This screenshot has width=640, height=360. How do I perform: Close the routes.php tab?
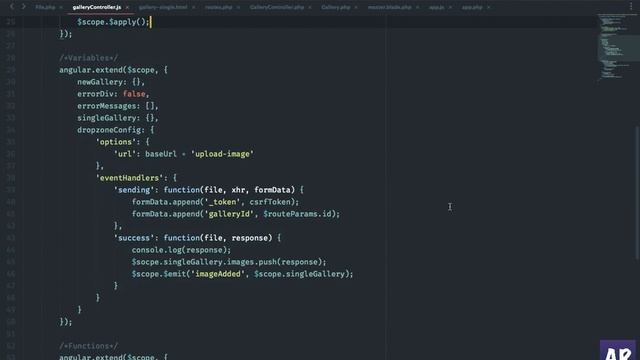click(238, 7)
